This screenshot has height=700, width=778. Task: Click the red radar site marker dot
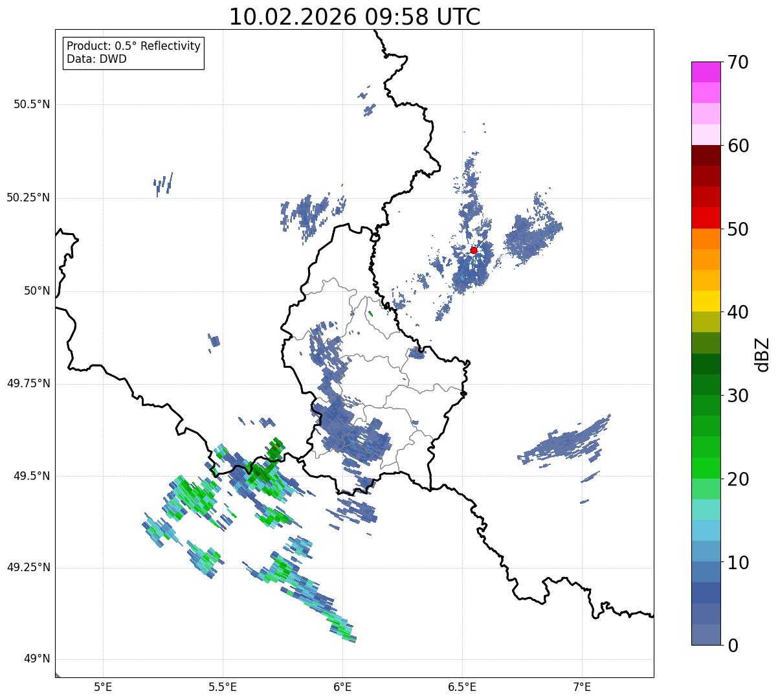(473, 250)
